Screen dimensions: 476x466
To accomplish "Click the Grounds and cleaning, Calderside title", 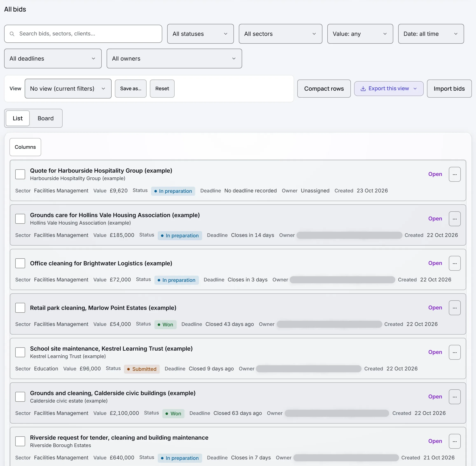I will coord(113,393).
